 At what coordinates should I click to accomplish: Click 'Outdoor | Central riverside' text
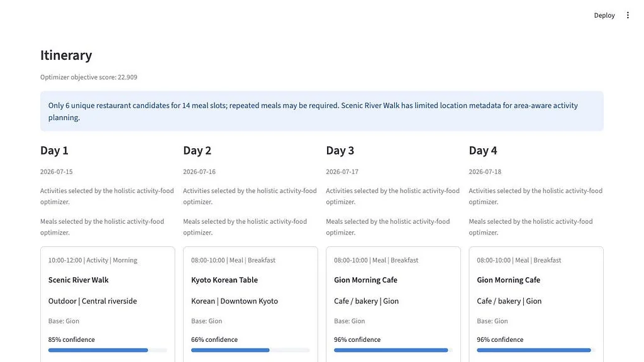click(92, 301)
